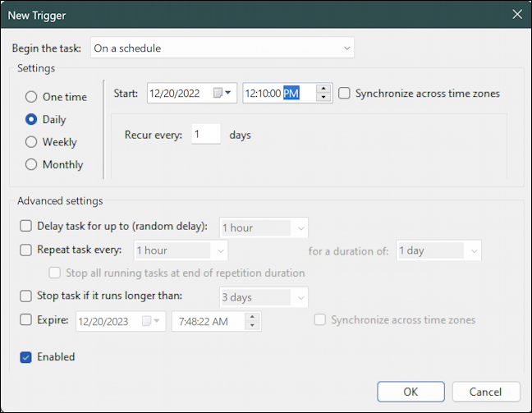Decrease Expire time with down arrow
532x413 pixels.
tap(252, 325)
